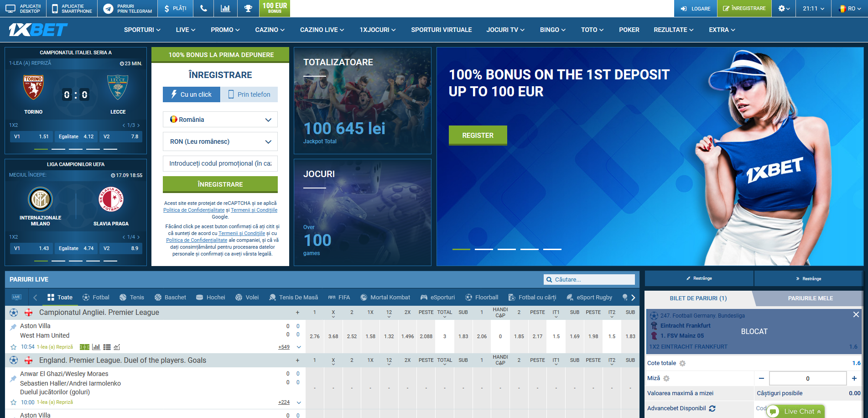Screen dimensions: 868x418
Task: Click the phone contact icon
Action: coord(203,9)
